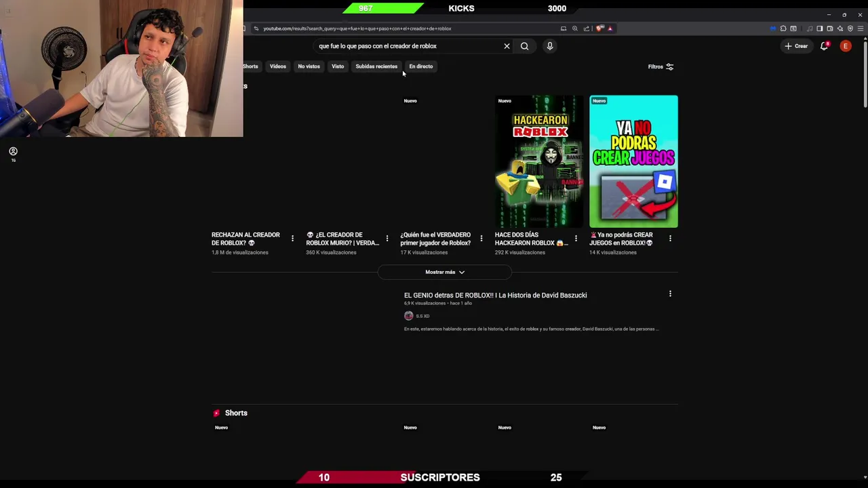The image size is (868, 488).
Task: Expand Mostrar más shorts
Action: tap(445, 272)
